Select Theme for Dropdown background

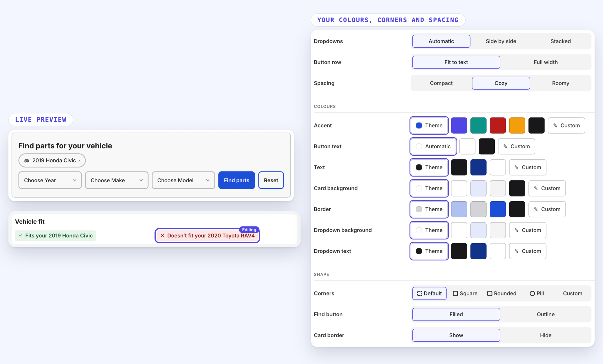click(x=429, y=230)
